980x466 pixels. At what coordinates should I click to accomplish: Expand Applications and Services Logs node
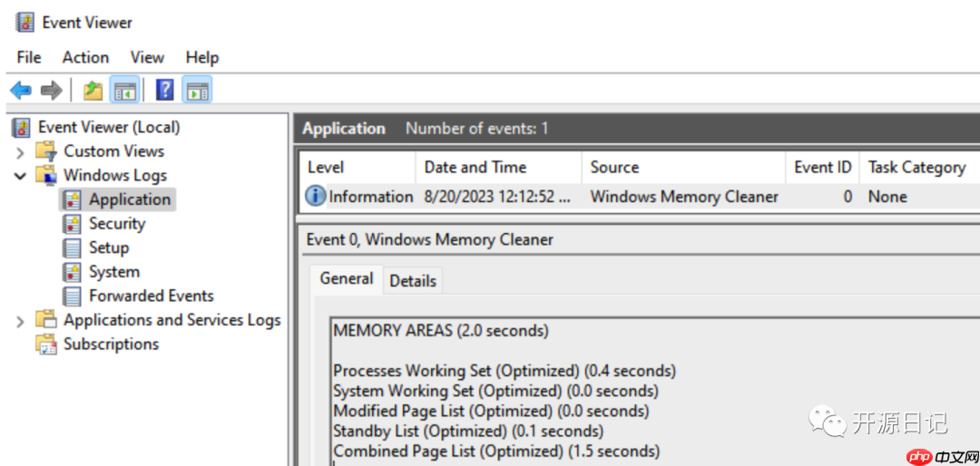pyautogui.click(x=20, y=321)
